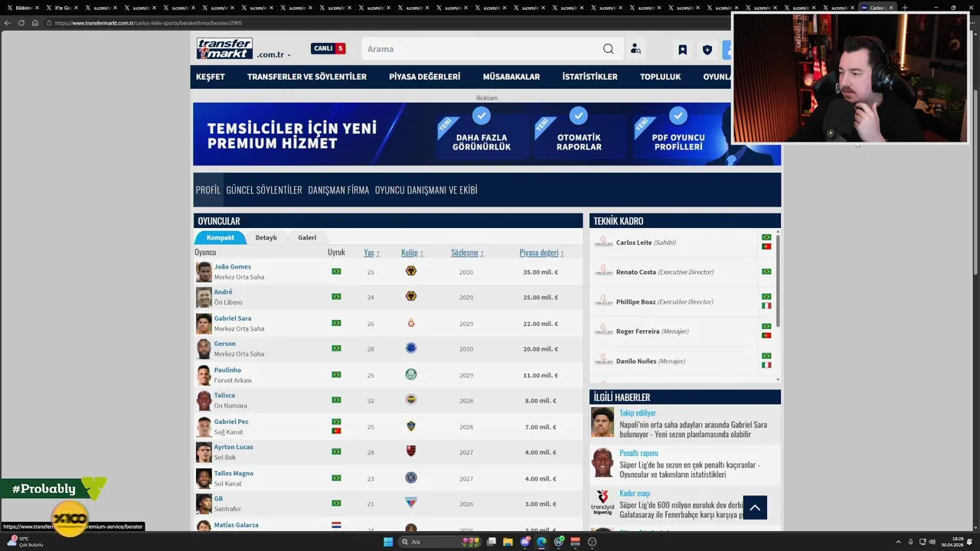The width and height of the screenshot is (980, 551).
Task: Click the shield icon in header
Action: 707,50
